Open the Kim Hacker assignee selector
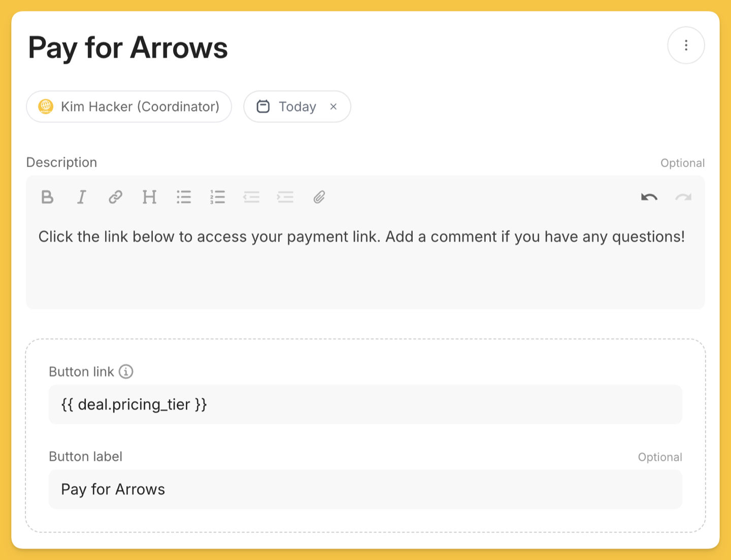731x560 pixels. (x=129, y=107)
